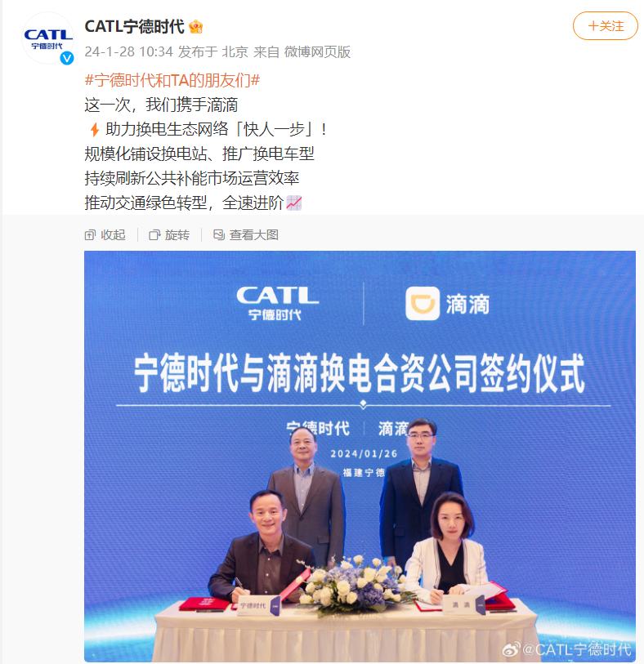The image size is (644, 664).
Task: Follow the account with +关注 button
Action: (x=606, y=26)
